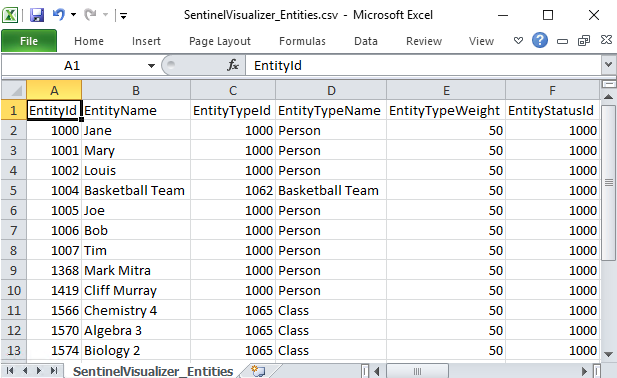Close the workbook window in ribbon corner
The width and height of the screenshot is (617, 378).
click(x=606, y=40)
